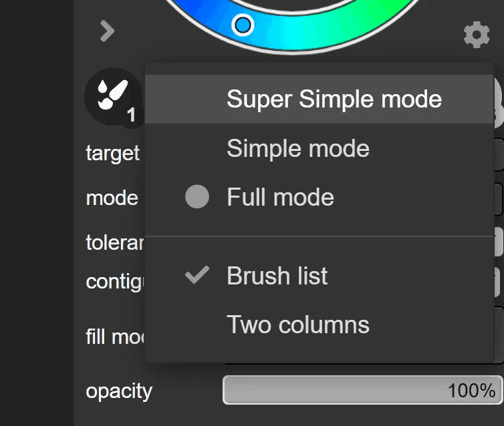Click the contiguous checkbox at the right edge
The height and width of the screenshot is (426, 504).
click(500, 282)
